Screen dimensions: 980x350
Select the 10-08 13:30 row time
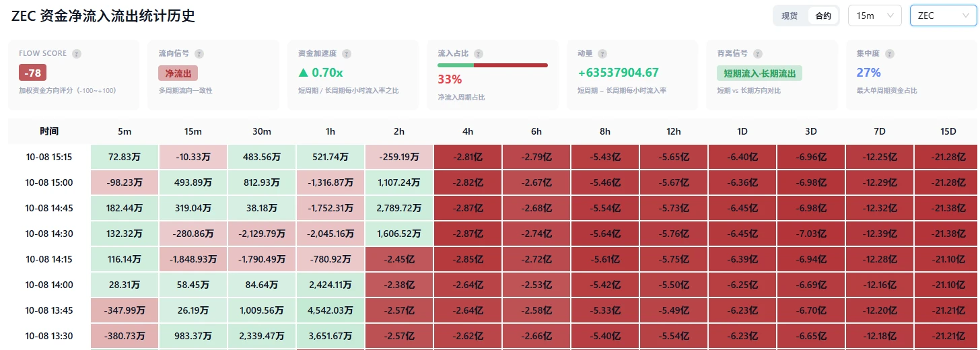click(49, 336)
